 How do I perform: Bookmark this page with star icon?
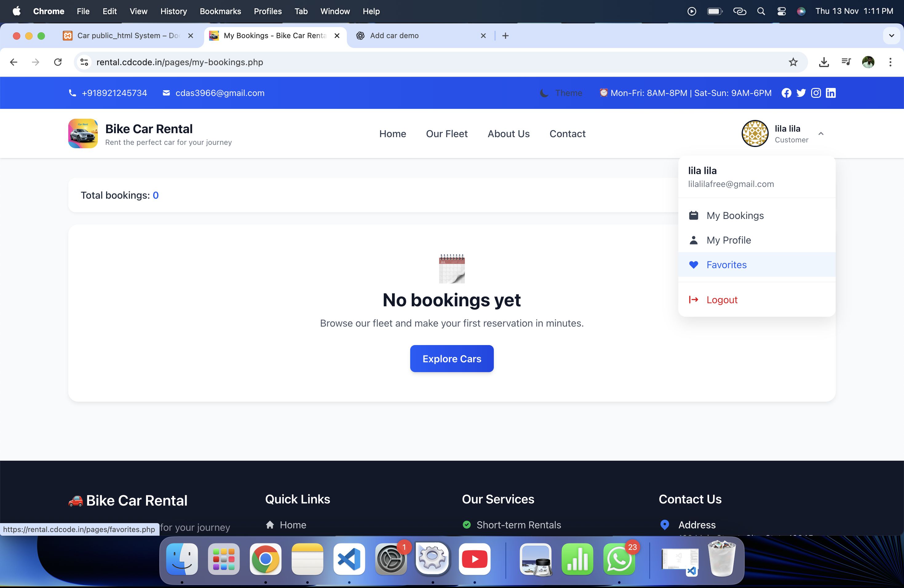coord(793,62)
